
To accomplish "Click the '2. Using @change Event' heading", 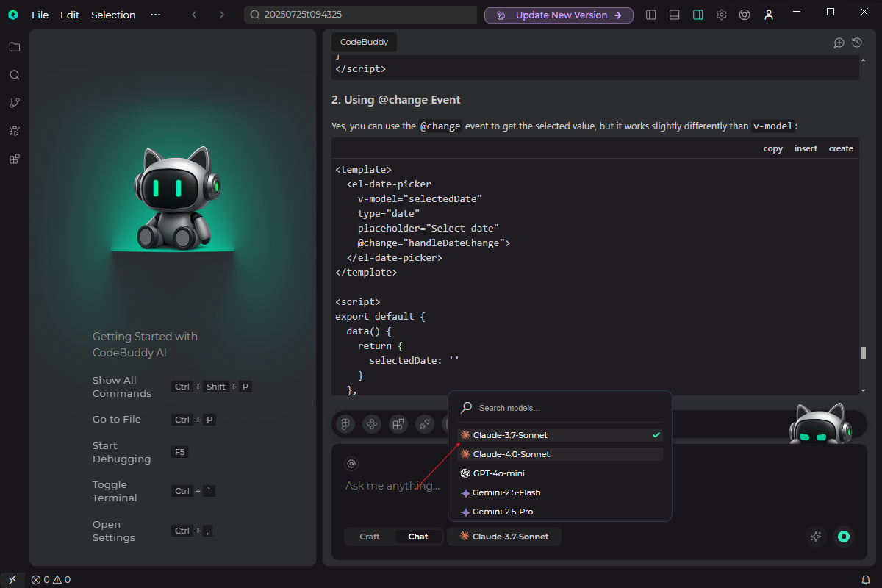I will (396, 100).
